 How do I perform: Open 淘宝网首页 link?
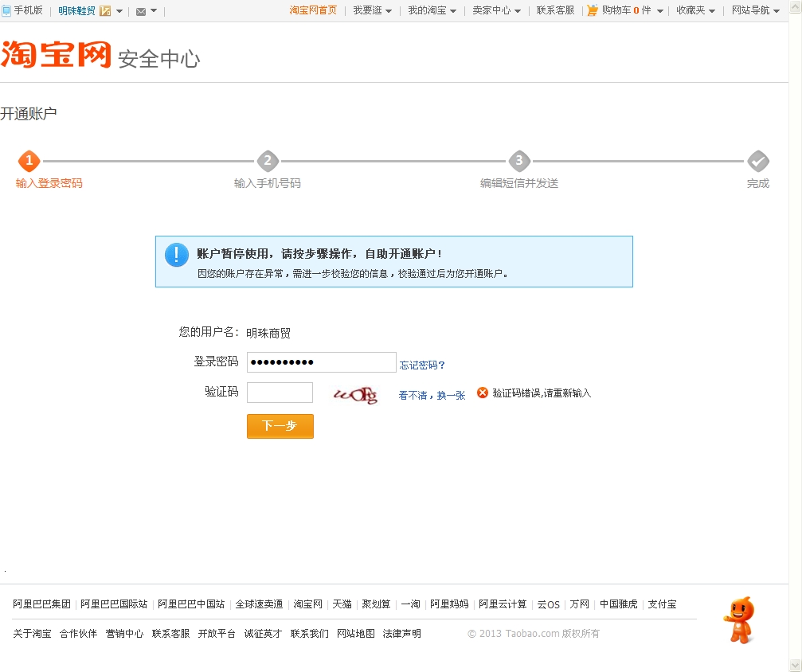[313, 10]
